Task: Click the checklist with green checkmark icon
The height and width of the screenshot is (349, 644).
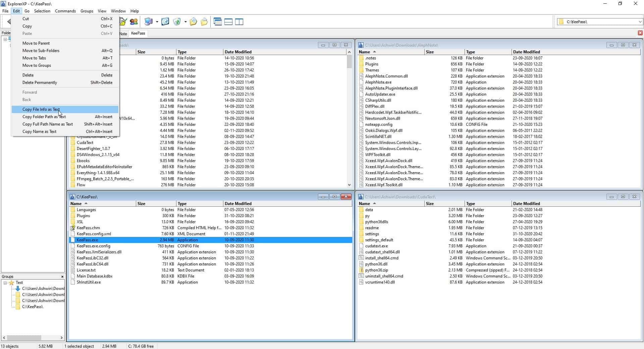Action: (123, 22)
